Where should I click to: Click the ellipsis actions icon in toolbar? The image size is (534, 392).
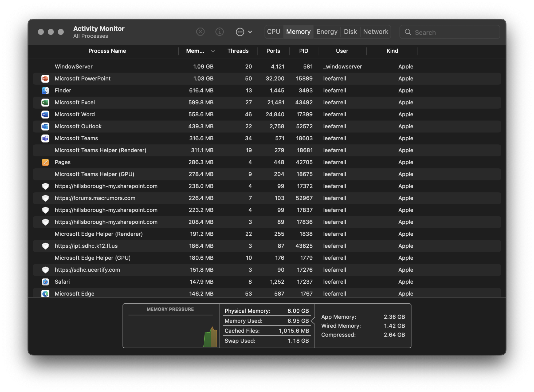pos(240,32)
